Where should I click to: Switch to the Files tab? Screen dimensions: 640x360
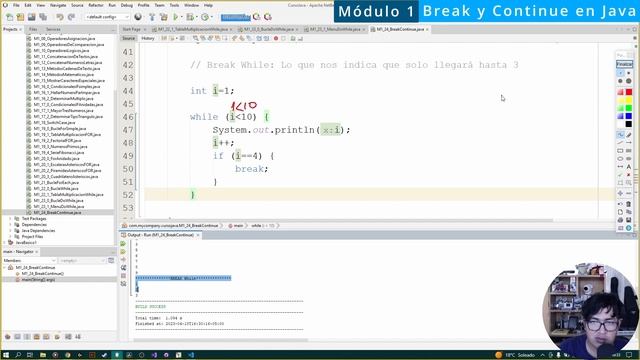pyautogui.click(x=33, y=29)
